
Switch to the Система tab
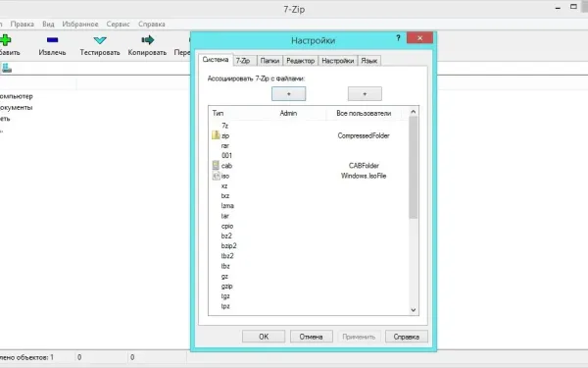(216, 59)
